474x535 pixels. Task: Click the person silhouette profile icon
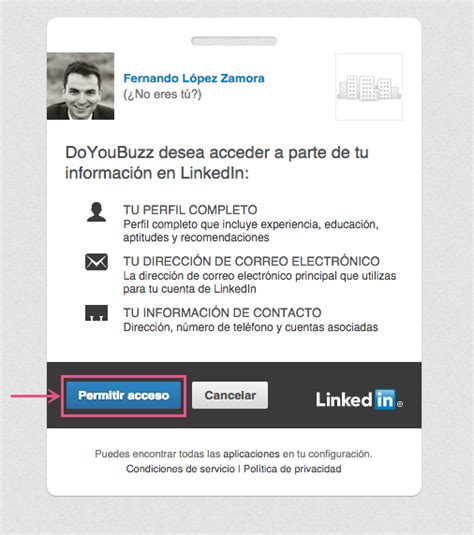(96, 212)
